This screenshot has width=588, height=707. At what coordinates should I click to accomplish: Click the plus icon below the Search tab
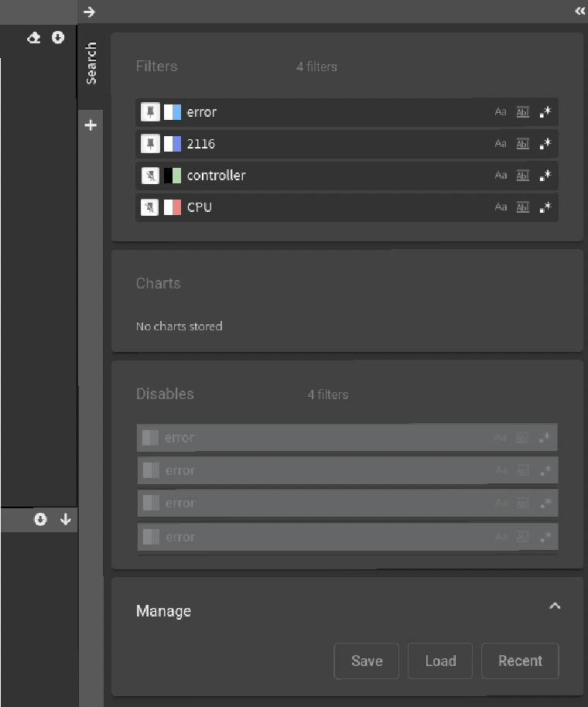click(91, 125)
